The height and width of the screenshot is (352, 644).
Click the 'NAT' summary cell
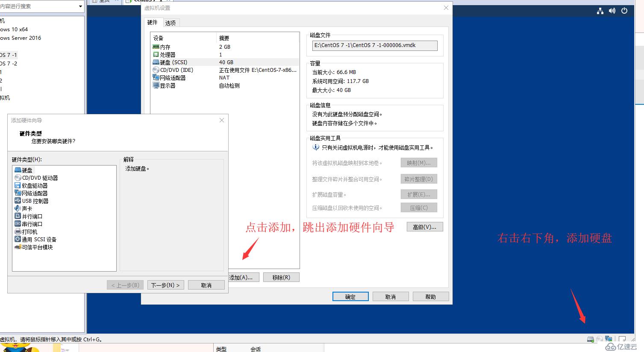click(x=224, y=78)
